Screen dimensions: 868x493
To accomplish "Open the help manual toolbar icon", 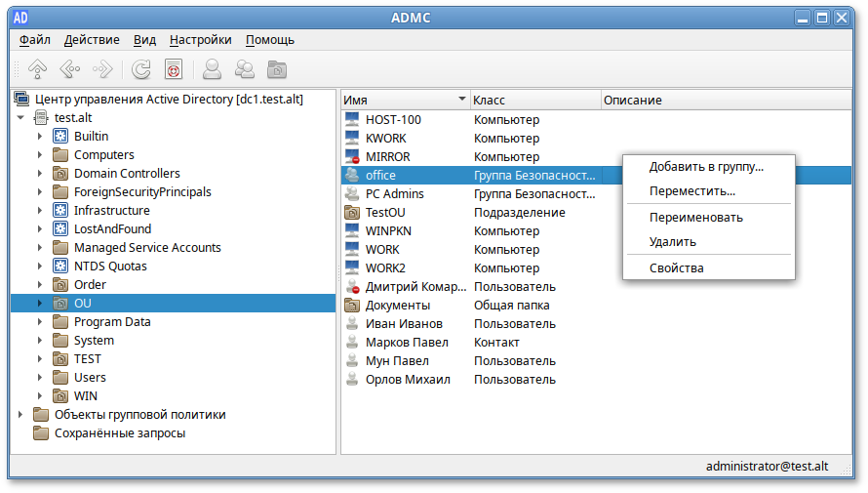I will [174, 69].
